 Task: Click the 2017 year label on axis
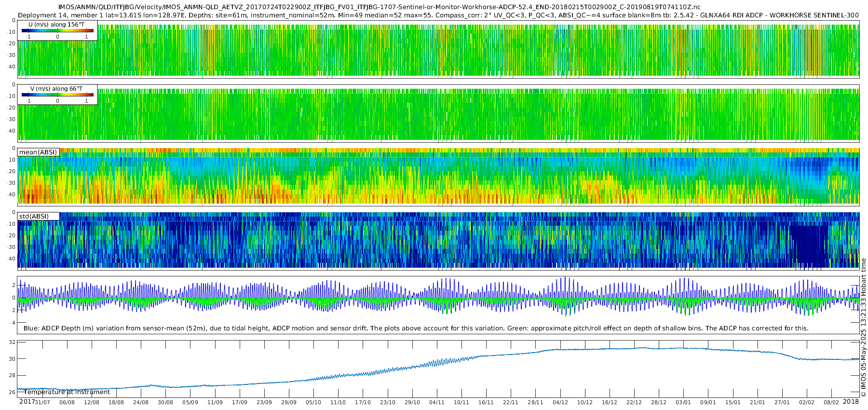(x=27, y=402)
